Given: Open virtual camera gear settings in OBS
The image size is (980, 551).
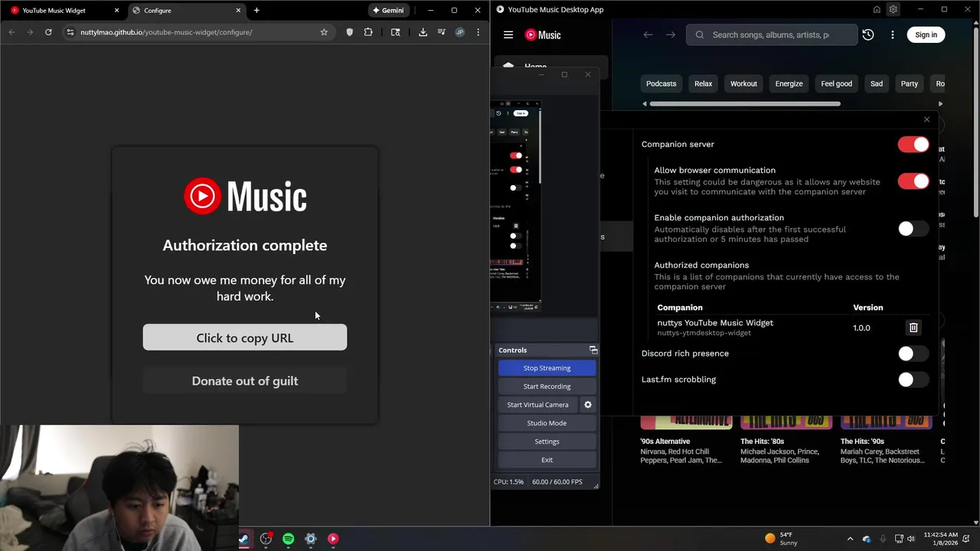Looking at the screenshot, I should tap(588, 405).
